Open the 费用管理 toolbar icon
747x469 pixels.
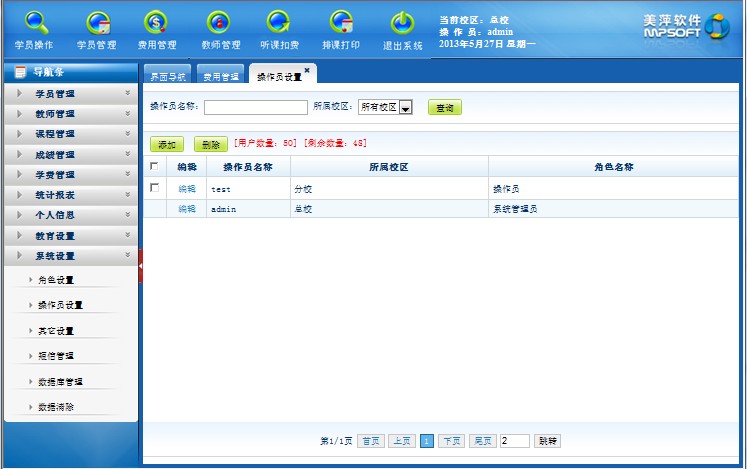(157, 23)
